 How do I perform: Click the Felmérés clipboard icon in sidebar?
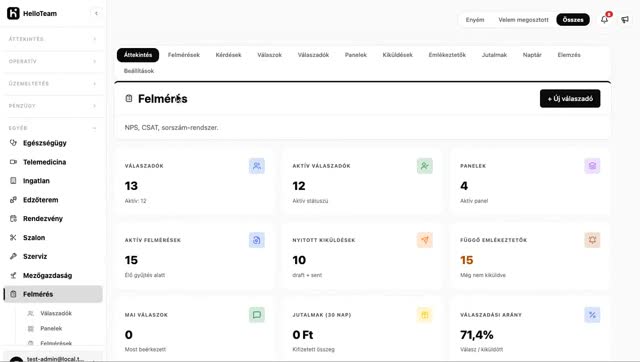[x=13, y=294]
